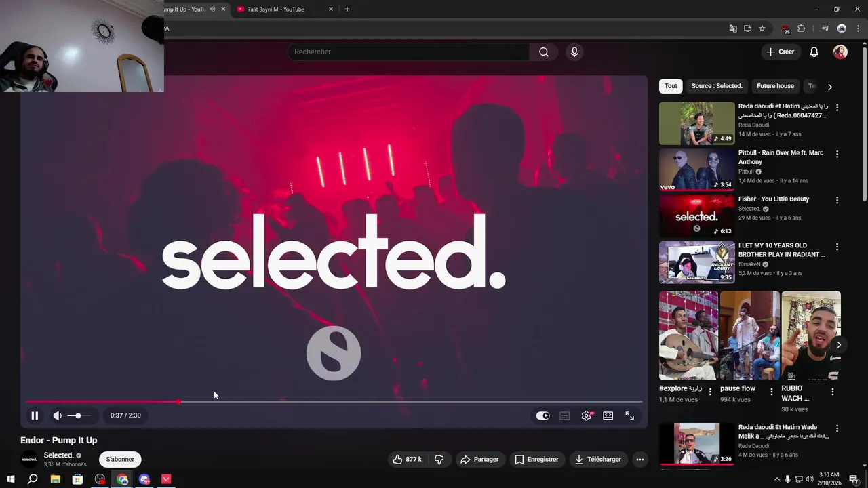Like the video showing 877 k
The width and height of the screenshot is (868, 488).
click(407, 460)
